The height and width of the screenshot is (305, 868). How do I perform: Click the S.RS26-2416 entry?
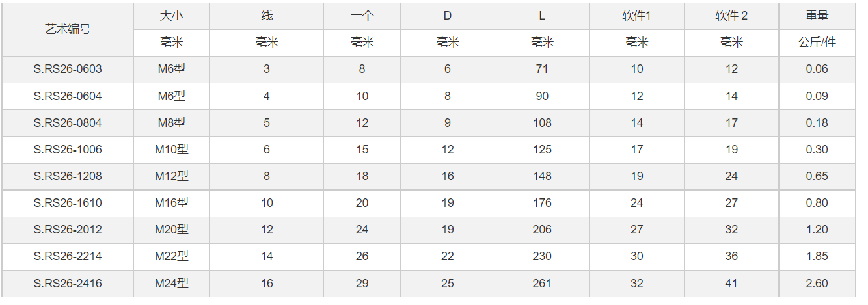68,284
